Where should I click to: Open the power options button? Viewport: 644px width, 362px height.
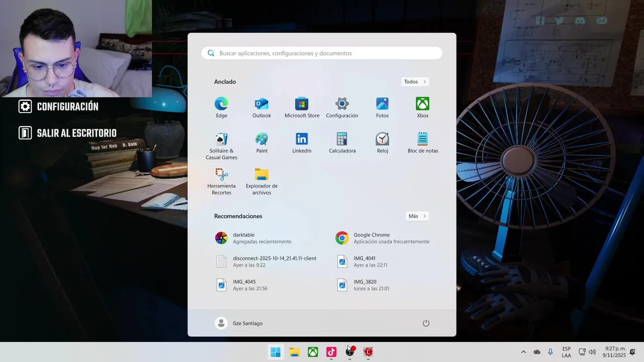coord(426,323)
